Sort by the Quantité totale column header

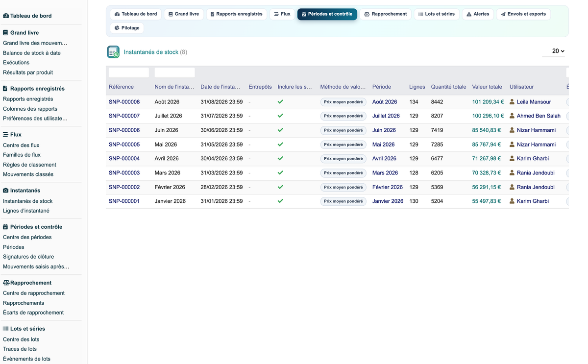[x=448, y=87]
